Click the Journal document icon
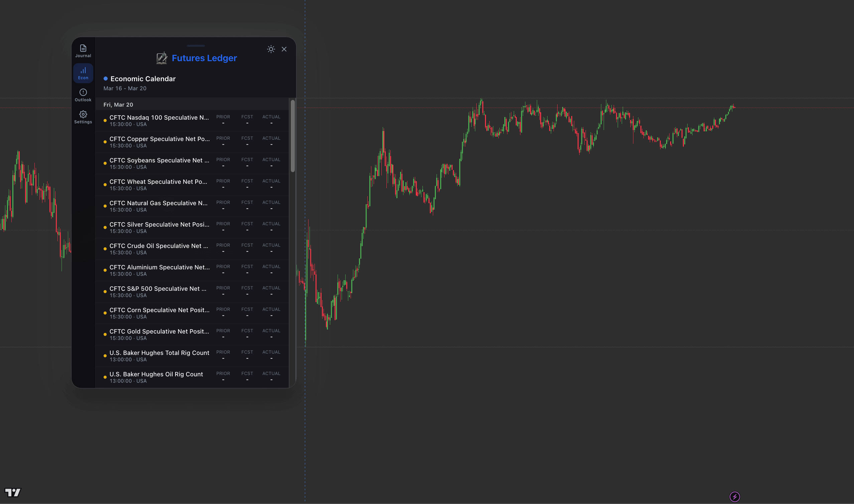The height and width of the screenshot is (504, 854). [x=83, y=48]
